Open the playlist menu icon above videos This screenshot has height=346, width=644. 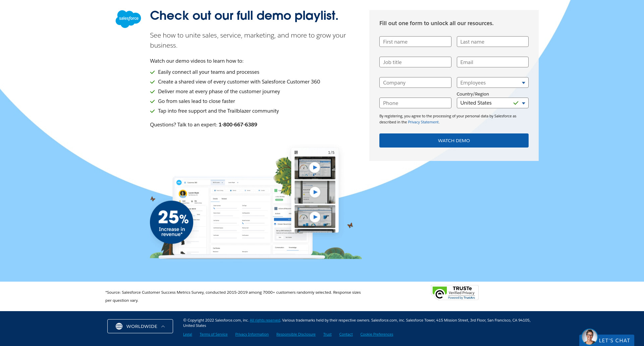click(x=296, y=153)
